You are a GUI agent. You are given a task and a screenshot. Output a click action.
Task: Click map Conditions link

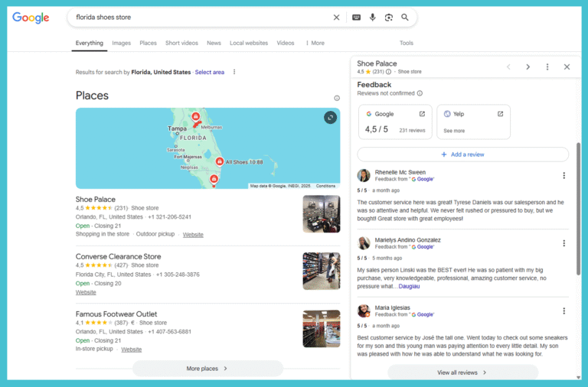coord(325,186)
